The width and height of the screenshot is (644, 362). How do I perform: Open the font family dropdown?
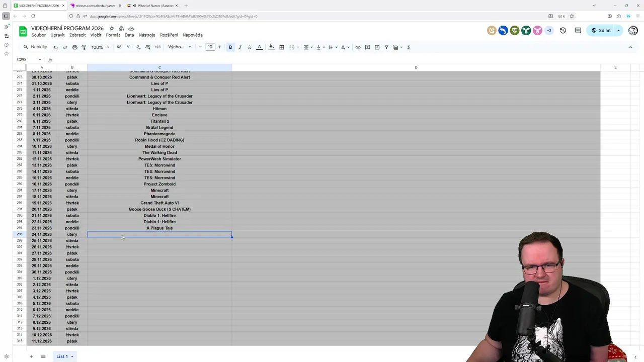tap(180, 47)
